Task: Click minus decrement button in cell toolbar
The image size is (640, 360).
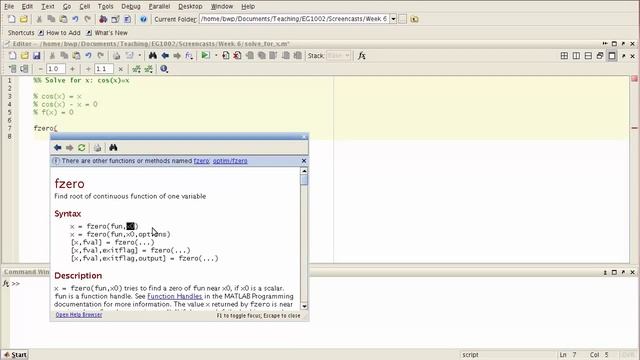Action: click(x=40, y=69)
